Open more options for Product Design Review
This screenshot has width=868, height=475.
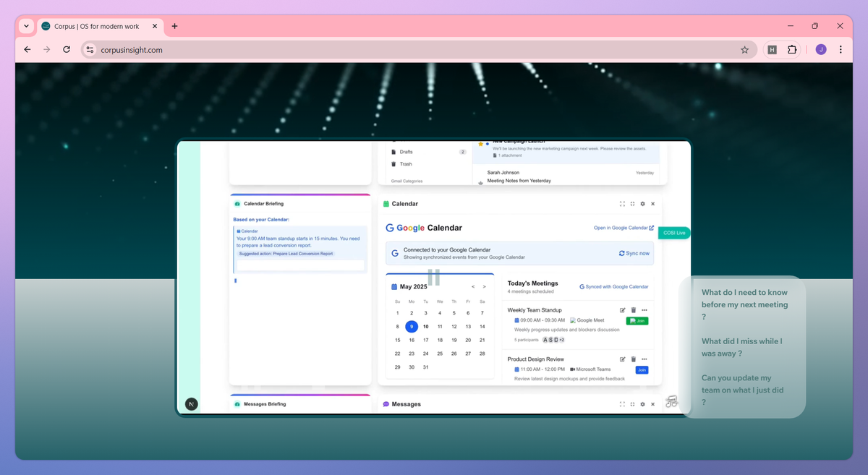(644, 359)
